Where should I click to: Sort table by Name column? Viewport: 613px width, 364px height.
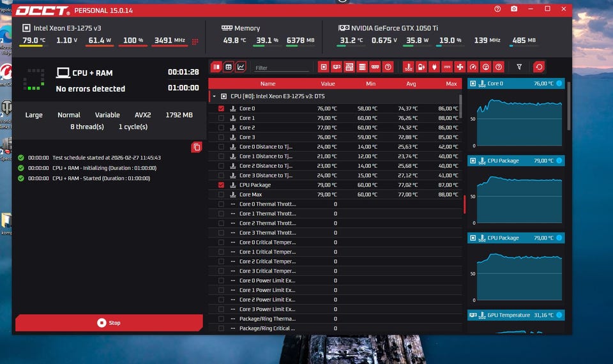coord(268,84)
